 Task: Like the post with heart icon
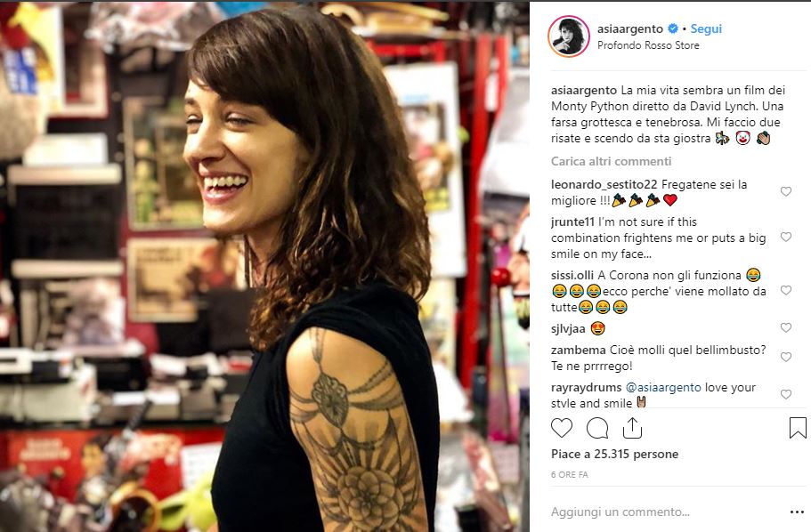pyautogui.click(x=562, y=428)
